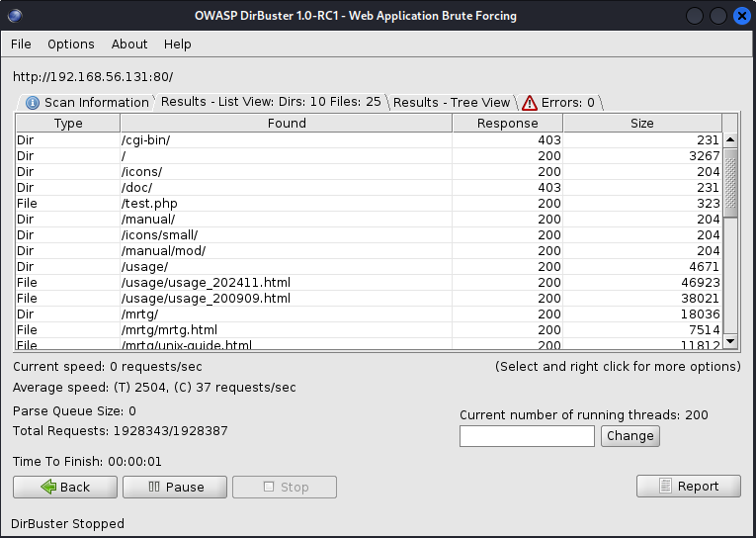Select the /cgi-bin/ row
This screenshot has height=538, width=756.
click(369, 139)
